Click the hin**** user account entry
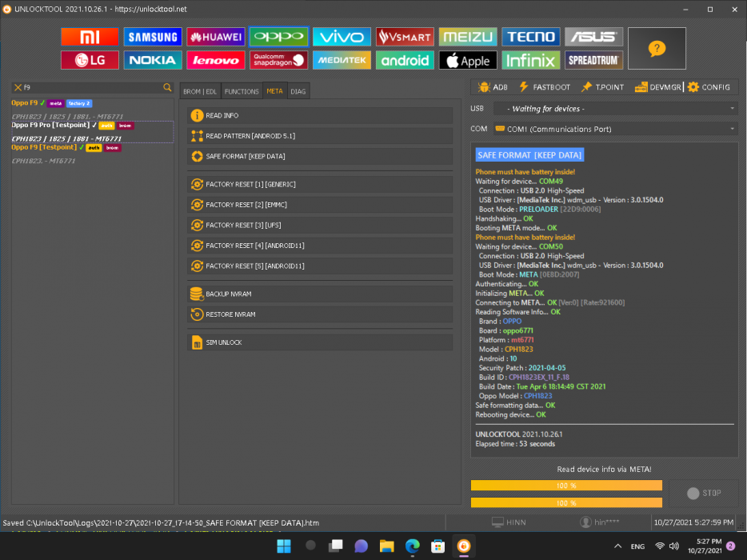747x560 pixels. click(x=600, y=522)
